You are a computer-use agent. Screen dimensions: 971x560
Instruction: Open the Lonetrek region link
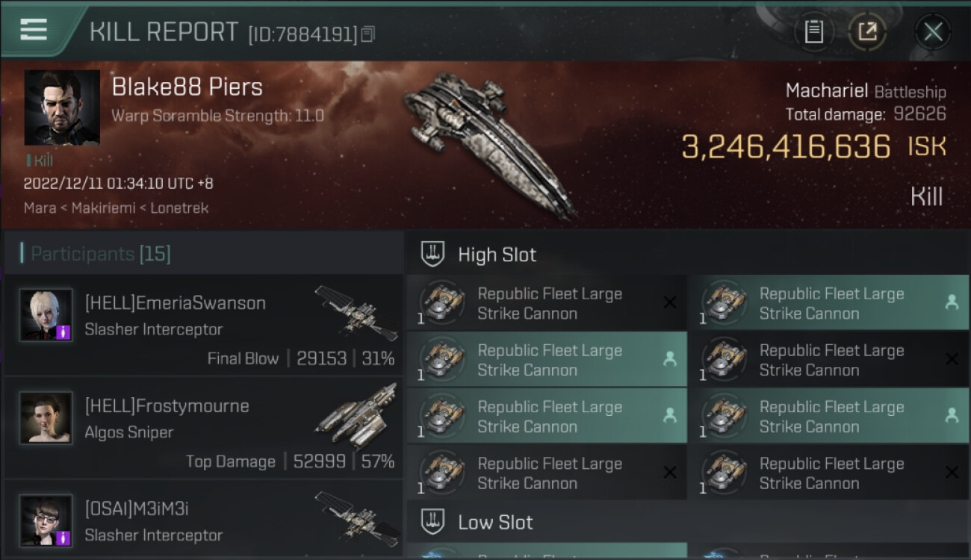(x=179, y=208)
